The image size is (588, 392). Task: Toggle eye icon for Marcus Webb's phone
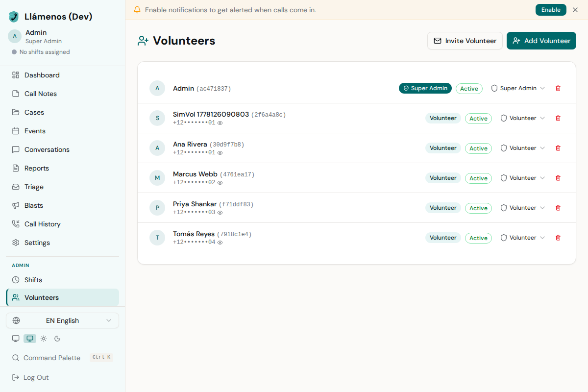(220, 183)
